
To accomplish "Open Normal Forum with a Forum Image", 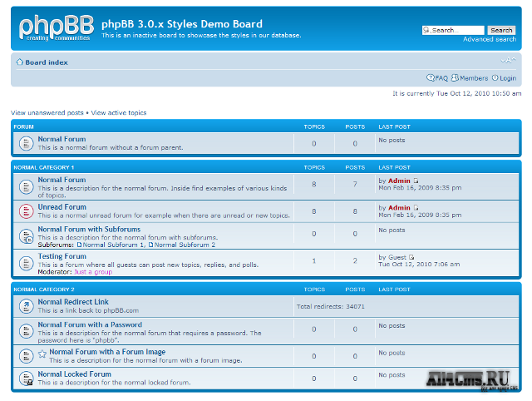I will (107, 352).
